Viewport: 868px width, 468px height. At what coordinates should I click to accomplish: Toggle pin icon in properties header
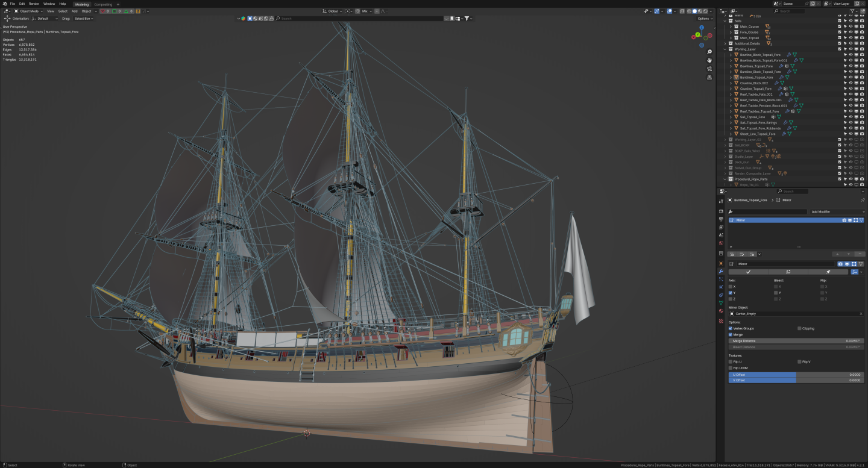click(863, 200)
